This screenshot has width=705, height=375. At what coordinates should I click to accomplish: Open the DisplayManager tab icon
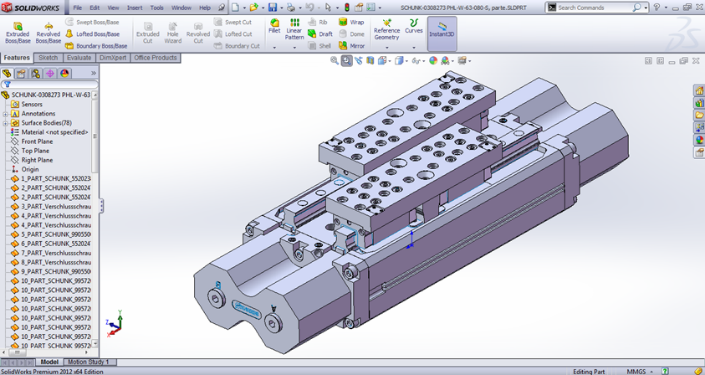coord(64,73)
